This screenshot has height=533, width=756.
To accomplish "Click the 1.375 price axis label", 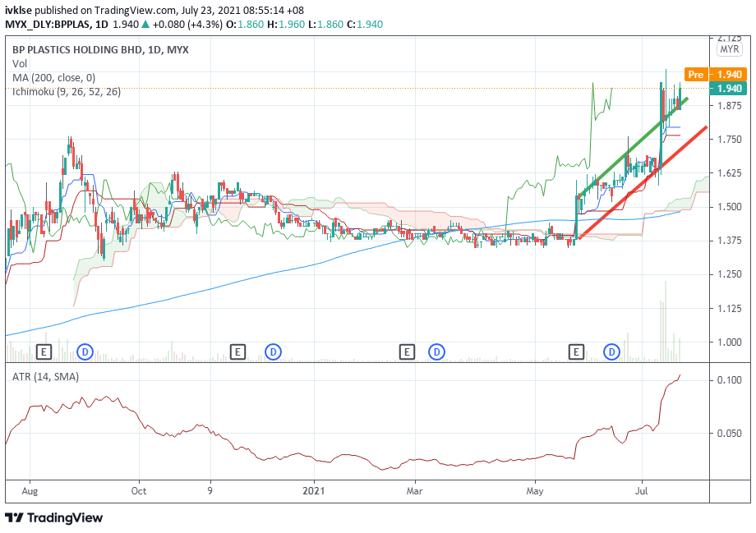I will [x=729, y=241].
